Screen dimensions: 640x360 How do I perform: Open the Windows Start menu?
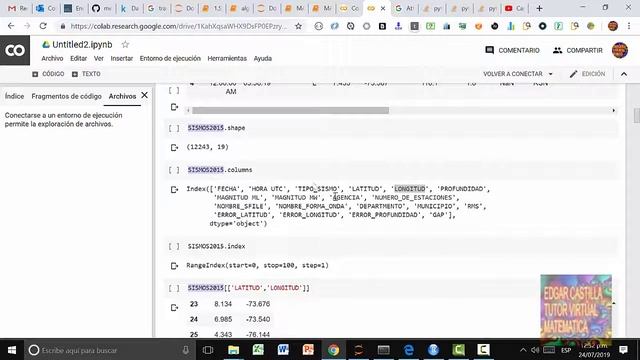[x=12, y=350]
